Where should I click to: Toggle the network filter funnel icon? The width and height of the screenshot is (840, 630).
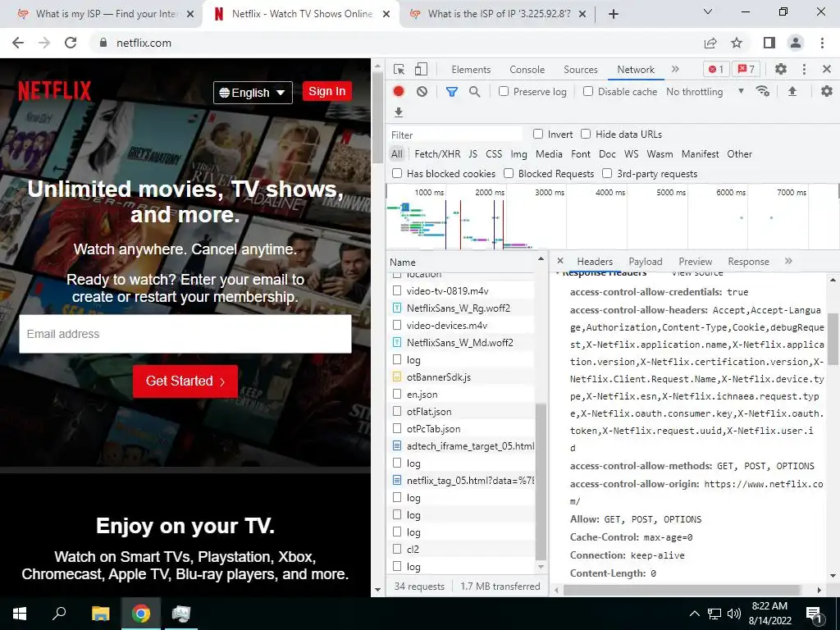pos(452,92)
